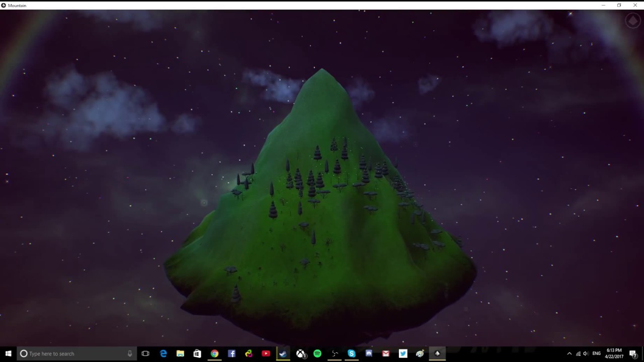Click the 'Type here to search' box
This screenshot has height=362, width=644.
tap(76, 353)
